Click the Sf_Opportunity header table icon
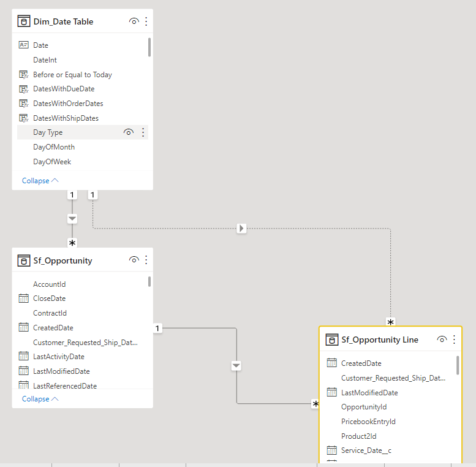The height and width of the screenshot is (467, 476). 24,260
